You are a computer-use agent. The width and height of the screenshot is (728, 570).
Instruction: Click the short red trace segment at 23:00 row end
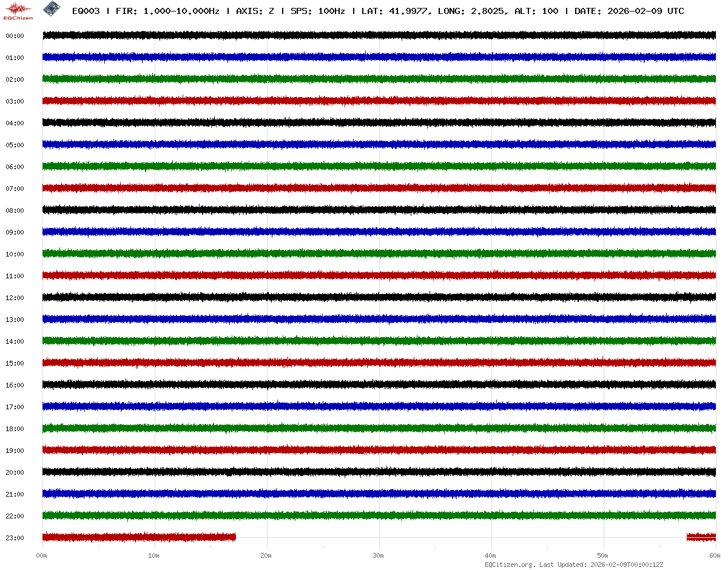tap(701, 537)
